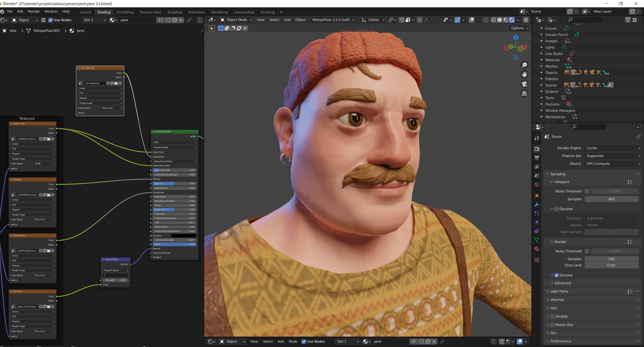Click the Node menu in bottom header

(x=293, y=341)
